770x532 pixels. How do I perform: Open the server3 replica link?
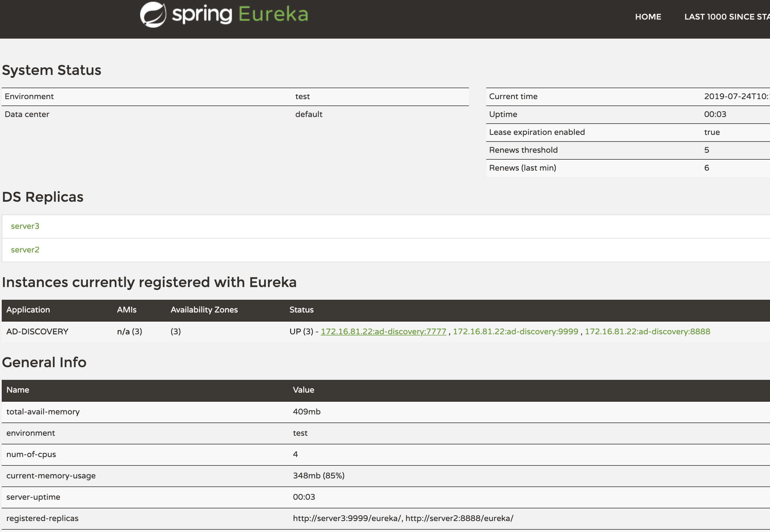tap(25, 226)
